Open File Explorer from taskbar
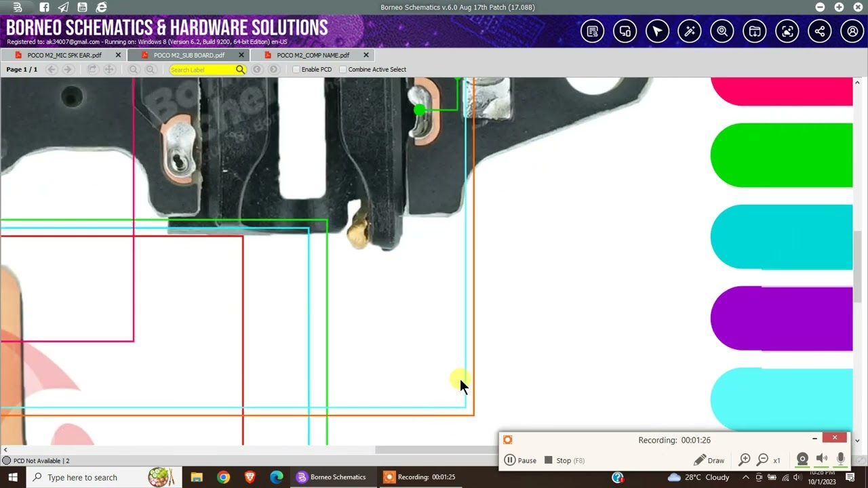The image size is (868, 488). (197, 477)
